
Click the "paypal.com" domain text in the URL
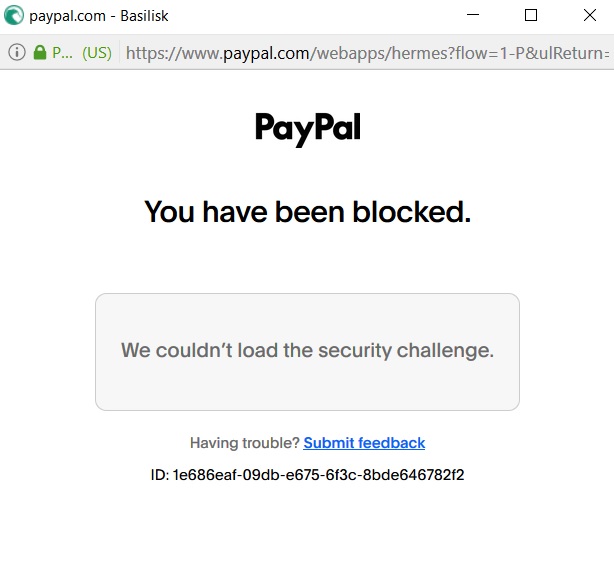(x=266, y=53)
